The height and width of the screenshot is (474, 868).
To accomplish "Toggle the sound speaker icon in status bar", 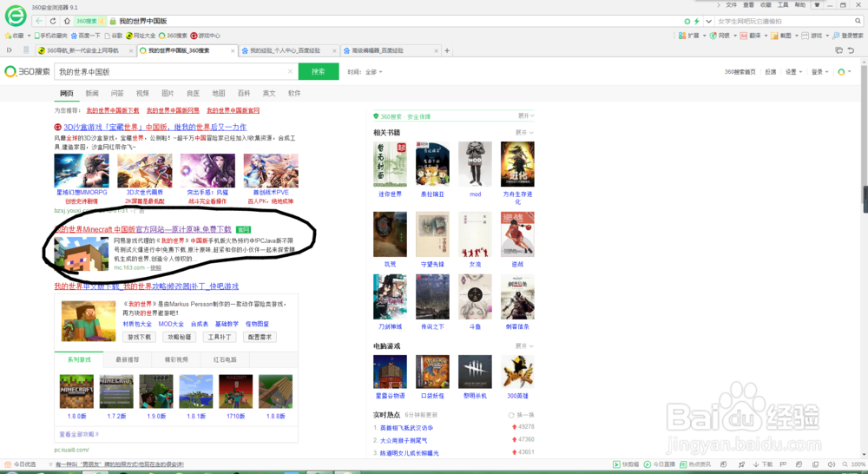I will coord(831,464).
